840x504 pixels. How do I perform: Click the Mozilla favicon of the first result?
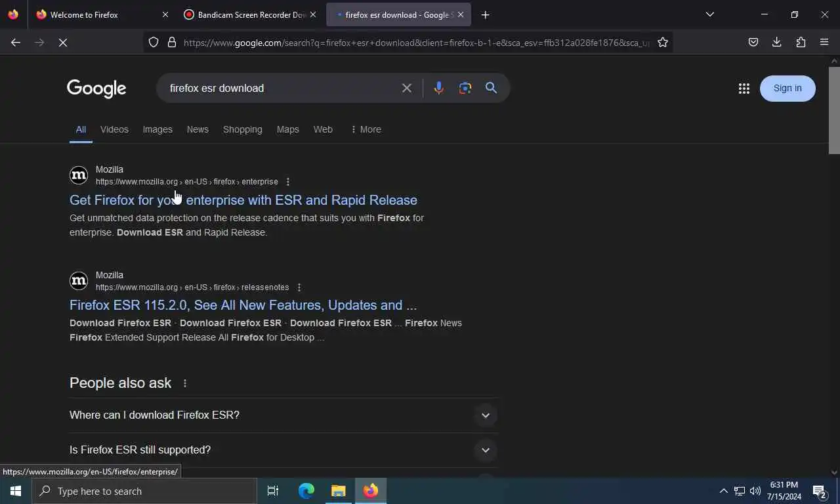click(79, 175)
